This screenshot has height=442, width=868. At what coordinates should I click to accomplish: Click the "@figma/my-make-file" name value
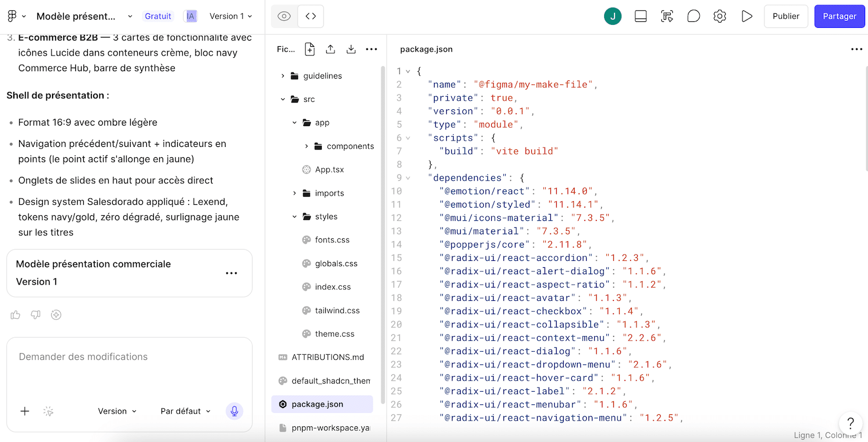pyautogui.click(x=534, y=84)
